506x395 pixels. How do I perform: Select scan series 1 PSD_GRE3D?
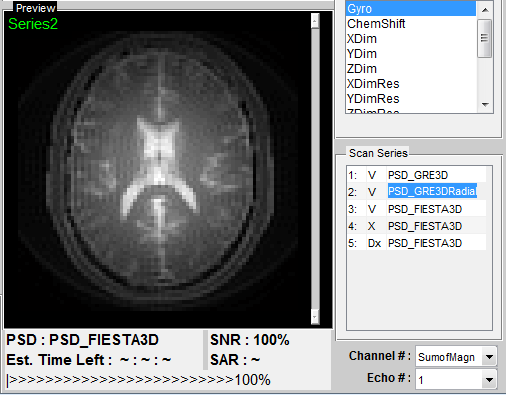tap(416, 175)
